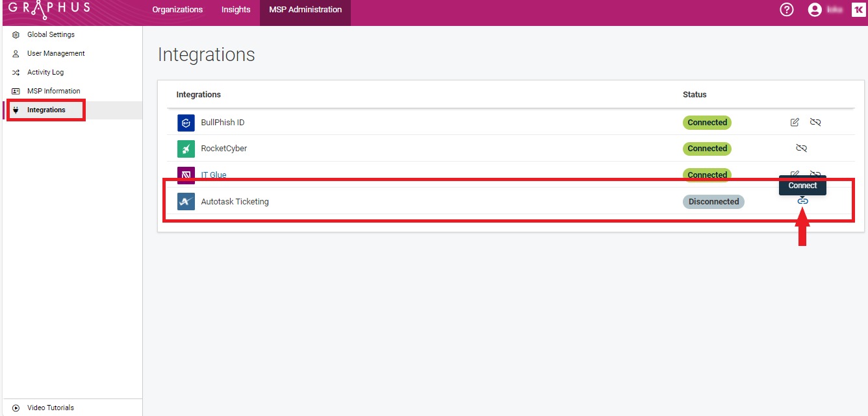Open the help question mark icon
Screen dimensions: 868x416
787,10
